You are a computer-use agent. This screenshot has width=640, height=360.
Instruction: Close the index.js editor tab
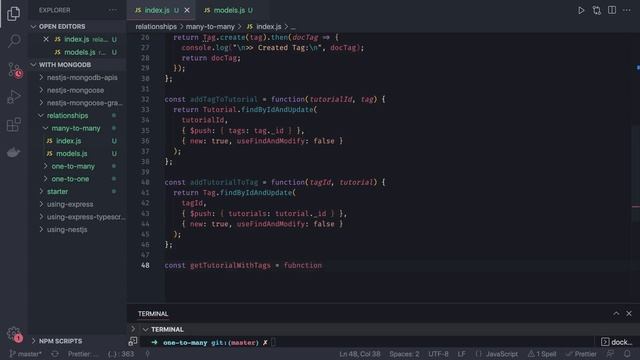coord(187,10)
